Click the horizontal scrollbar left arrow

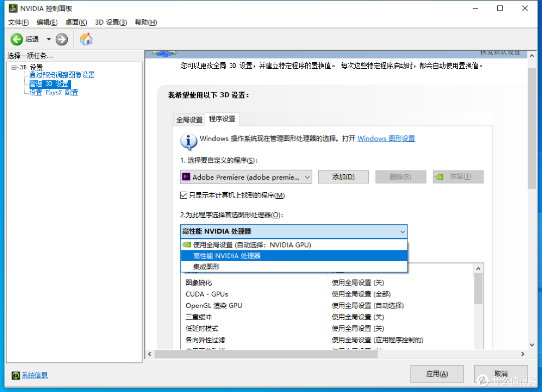click(x=150, y=354)
